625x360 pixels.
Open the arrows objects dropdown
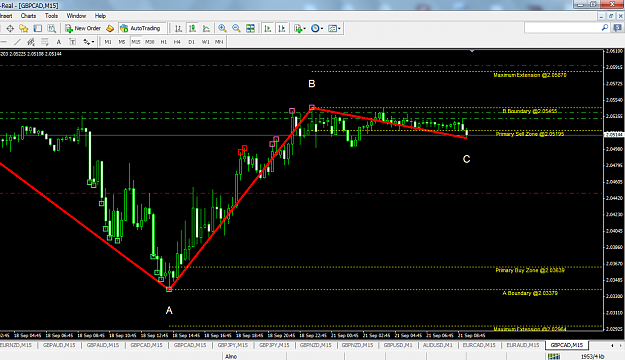click(x=88, y=42)
